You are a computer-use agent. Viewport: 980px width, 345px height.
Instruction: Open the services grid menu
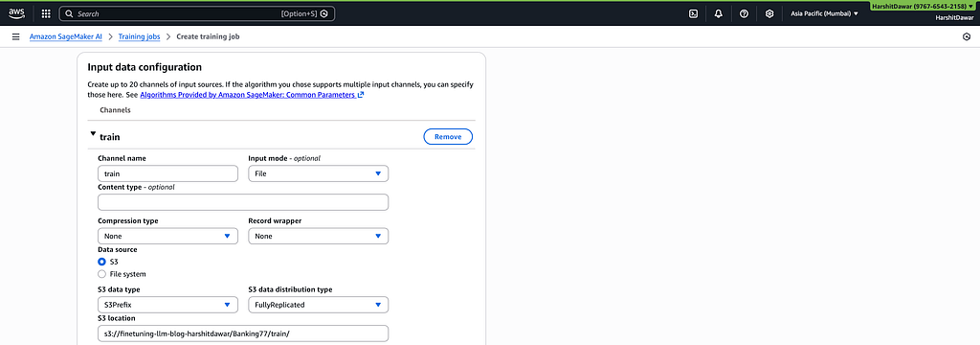point(46,13)
